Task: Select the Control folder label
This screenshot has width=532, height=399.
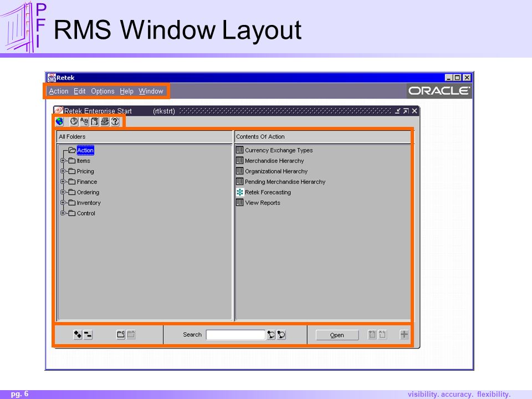Action: pos(86,213)
